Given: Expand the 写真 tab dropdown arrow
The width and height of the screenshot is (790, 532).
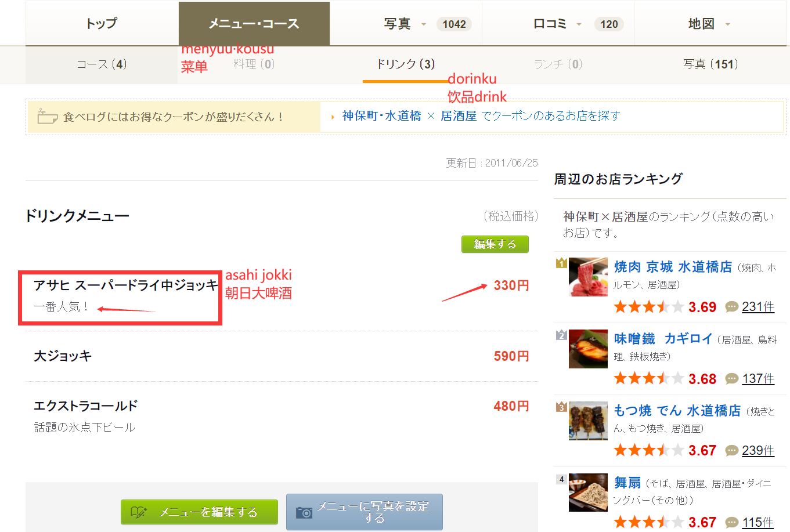Looking at the screenshot, I should point(424,24).
